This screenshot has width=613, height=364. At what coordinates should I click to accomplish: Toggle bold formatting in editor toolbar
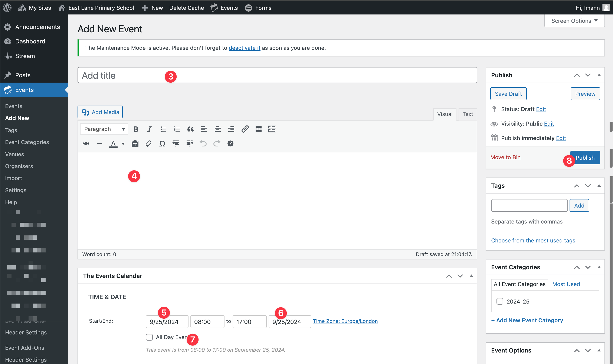click(136, 129)
